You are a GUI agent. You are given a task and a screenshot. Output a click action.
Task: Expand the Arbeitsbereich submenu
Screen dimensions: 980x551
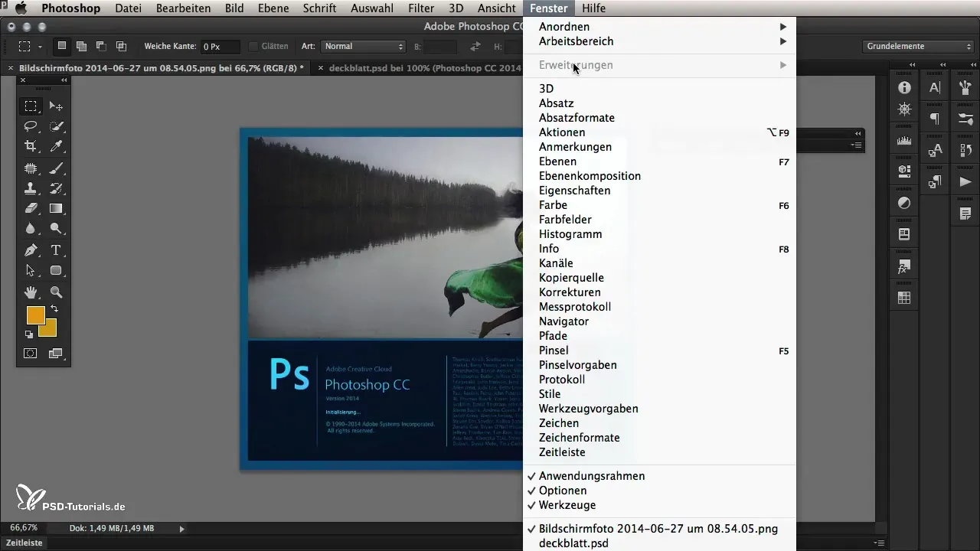(x=659, y=41)
